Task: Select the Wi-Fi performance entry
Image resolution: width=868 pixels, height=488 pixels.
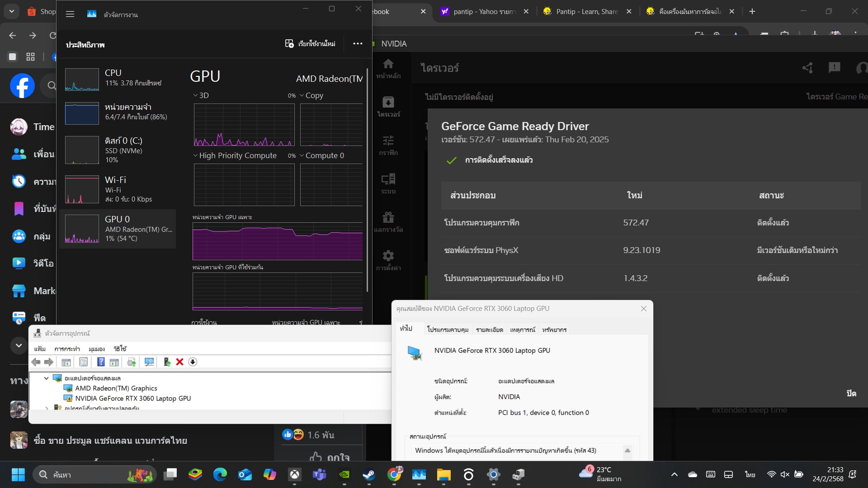Action: click(118, 189)
